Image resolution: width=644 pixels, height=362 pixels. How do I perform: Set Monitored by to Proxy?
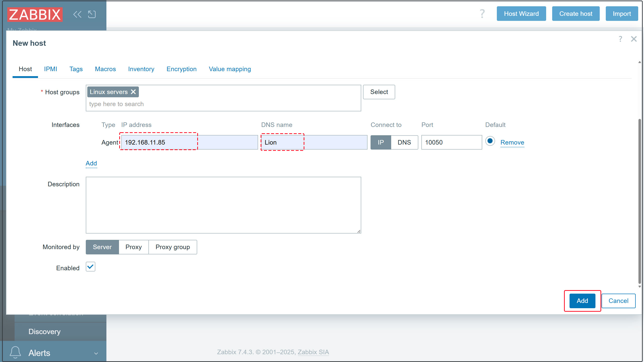[133, 247]
